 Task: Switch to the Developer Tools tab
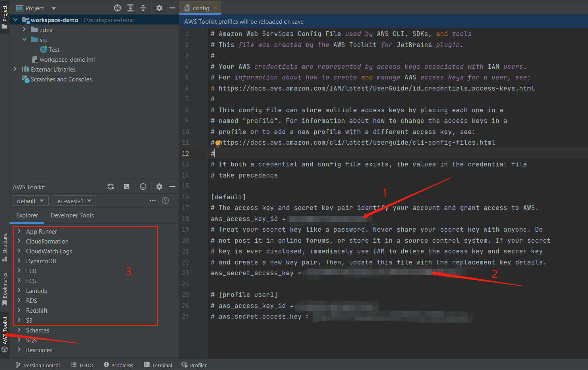[72, 215]
